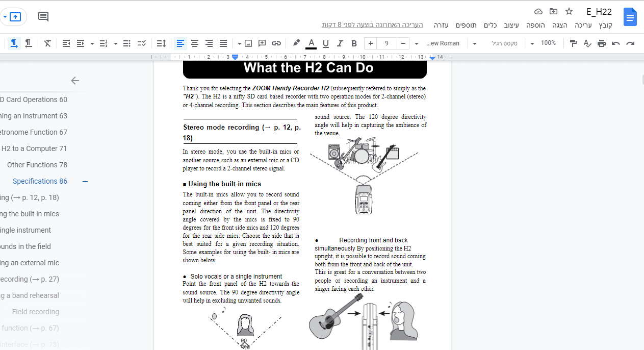The height and width of the screenshot is (350, 644).
Task: Click the vertical document scrollbar
Action: coord(642,80)
